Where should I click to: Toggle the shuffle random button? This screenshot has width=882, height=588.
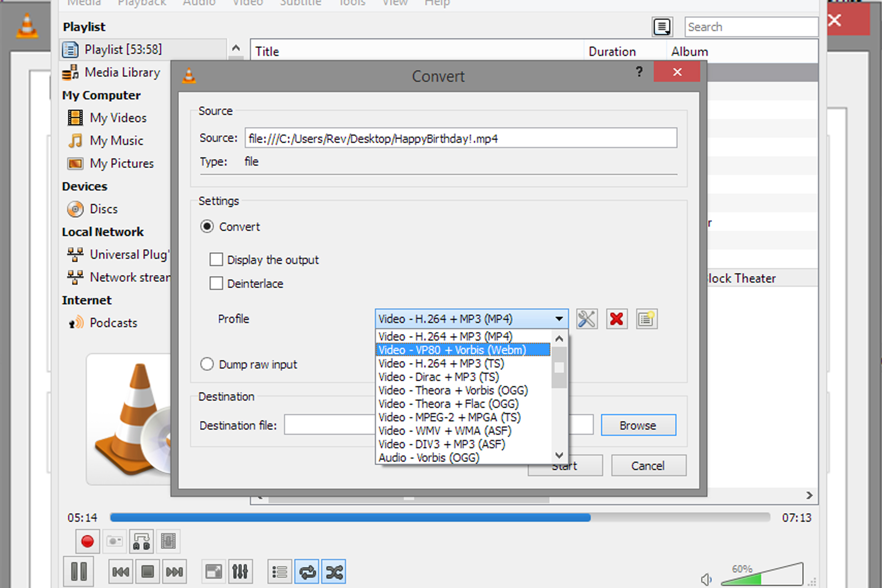(334, 572)
